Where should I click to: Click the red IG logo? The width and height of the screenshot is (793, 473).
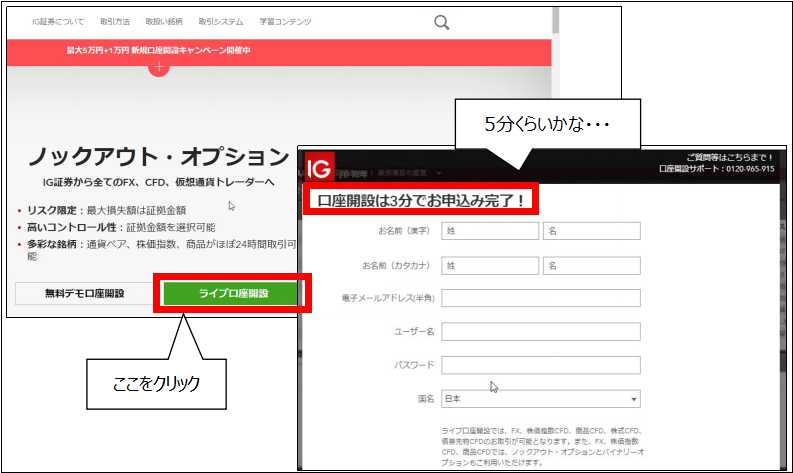pyautogui.click(x=319, y=167)
